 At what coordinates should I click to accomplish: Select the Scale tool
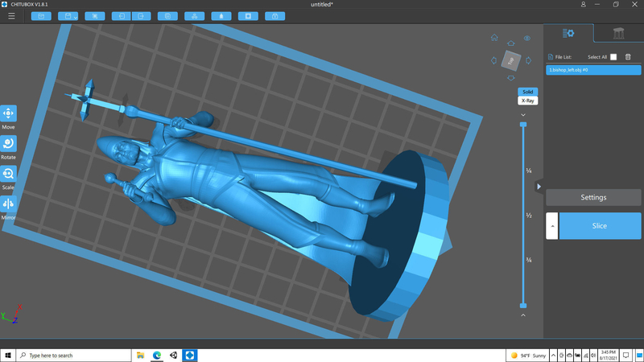click(8, 175)
